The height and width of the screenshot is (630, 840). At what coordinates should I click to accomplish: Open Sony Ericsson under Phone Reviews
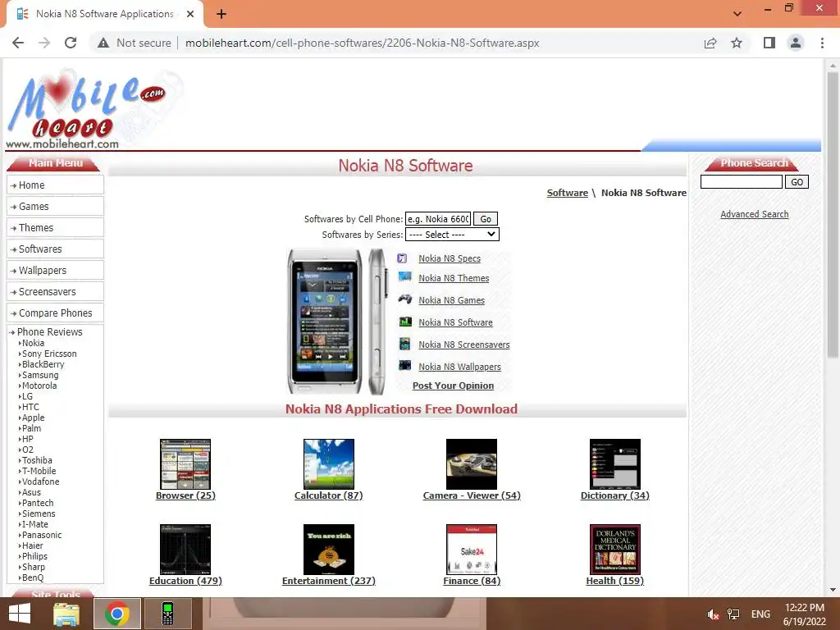49,354
